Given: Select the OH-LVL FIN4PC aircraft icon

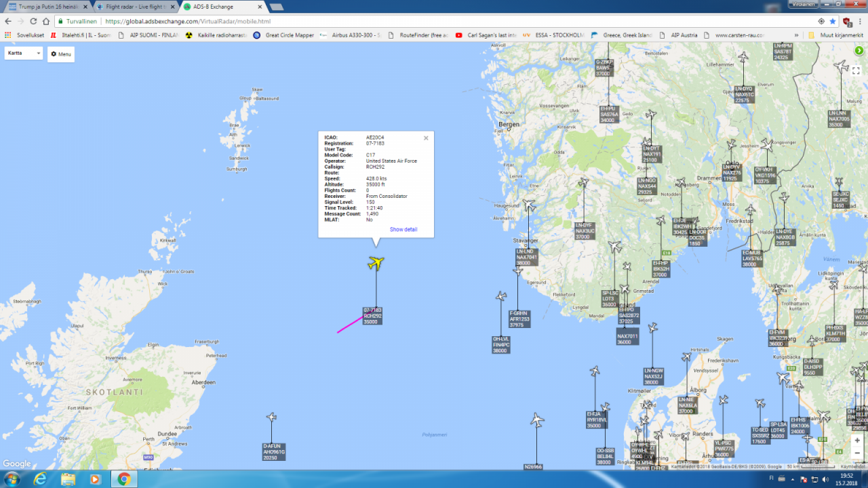Looking at the screenshot, I should pos(501,296).
